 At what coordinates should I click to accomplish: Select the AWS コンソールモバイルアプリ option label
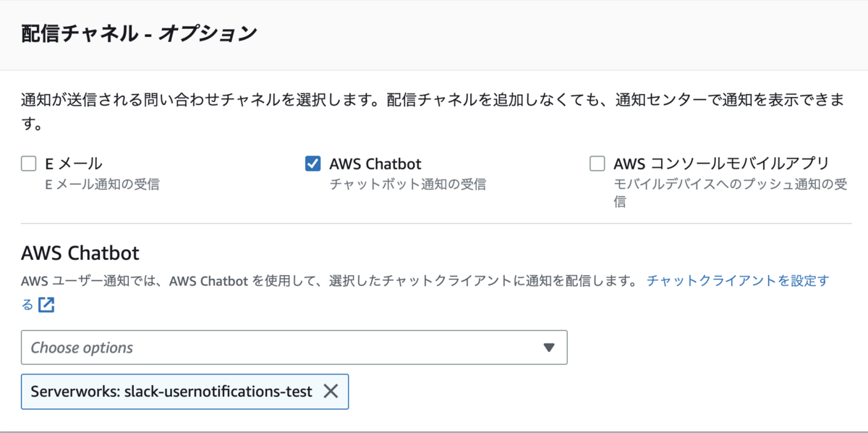click(720, 164)
